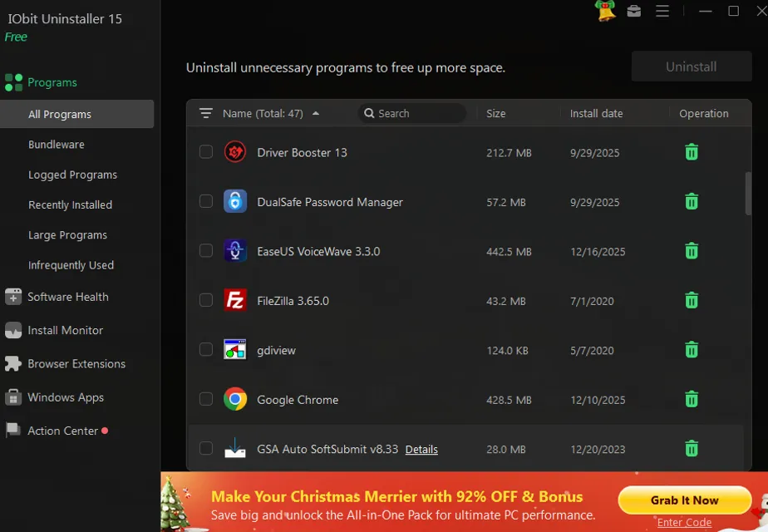Open the Install Monitor section
The width and height of the screenshot is (768, 532).
pyautogui.click(x=65, y=331)
